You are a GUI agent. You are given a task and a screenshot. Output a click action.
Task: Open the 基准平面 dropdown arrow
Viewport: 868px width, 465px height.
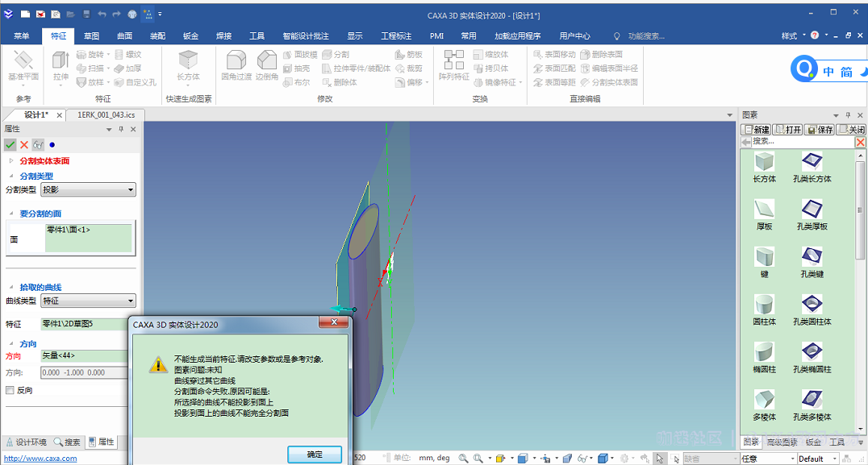click(x=23, y=85)
